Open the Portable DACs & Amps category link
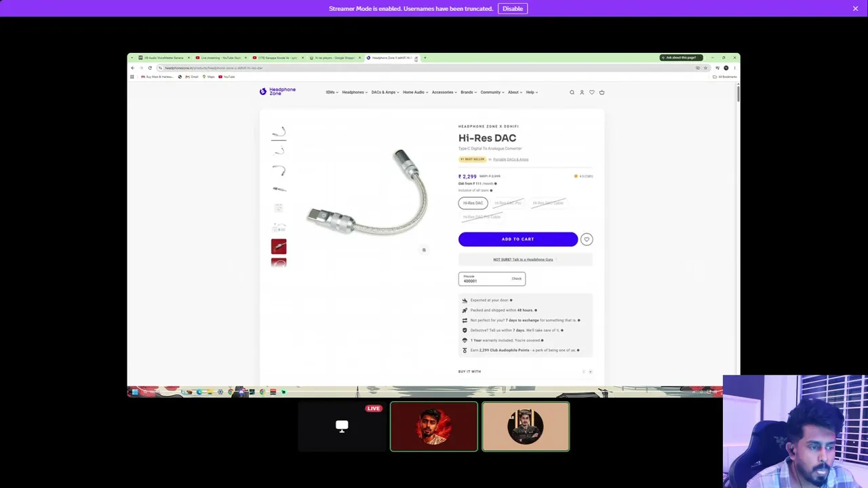This screenshot has width=868, height=488. click(511, 159)
